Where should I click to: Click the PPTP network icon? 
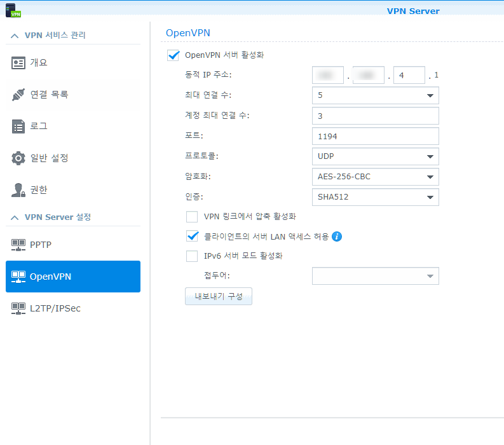pyautogui.click(x=18, y=245)
